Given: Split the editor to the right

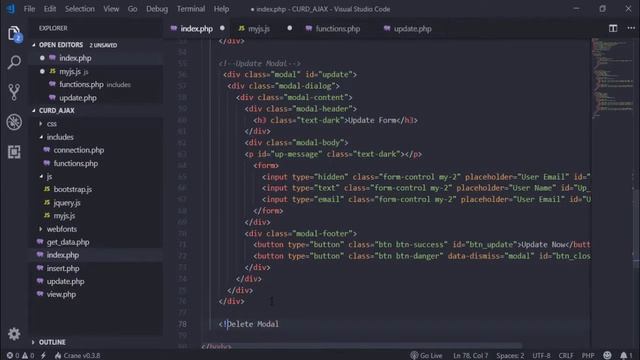Looking at the screenshot, I should pyautogui.click(x=613, y=29).
